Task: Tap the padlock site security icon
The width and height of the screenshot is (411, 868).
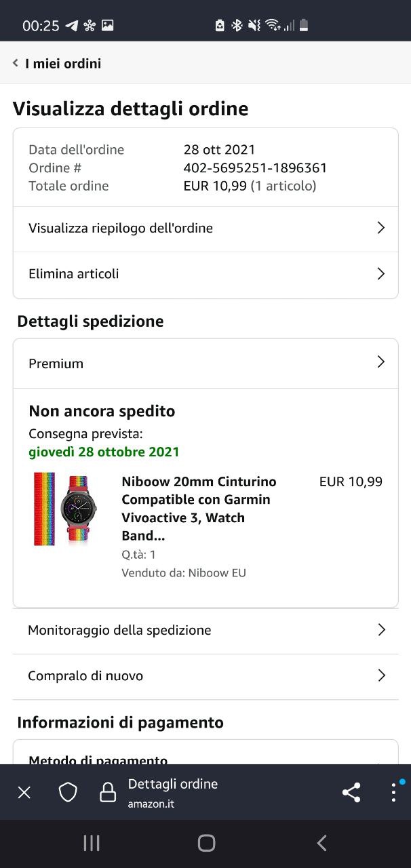Action: [x=107, y=792]
